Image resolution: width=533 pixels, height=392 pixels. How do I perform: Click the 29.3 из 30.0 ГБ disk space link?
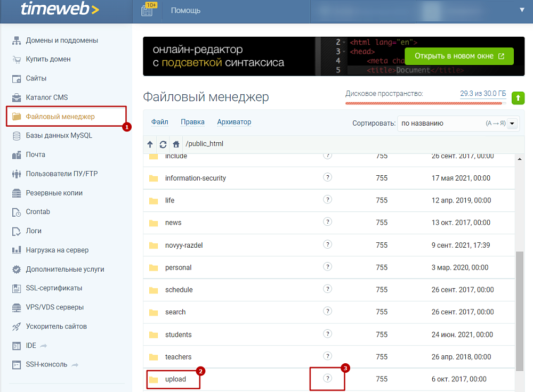pyautogui.click(x=482, y=94)
